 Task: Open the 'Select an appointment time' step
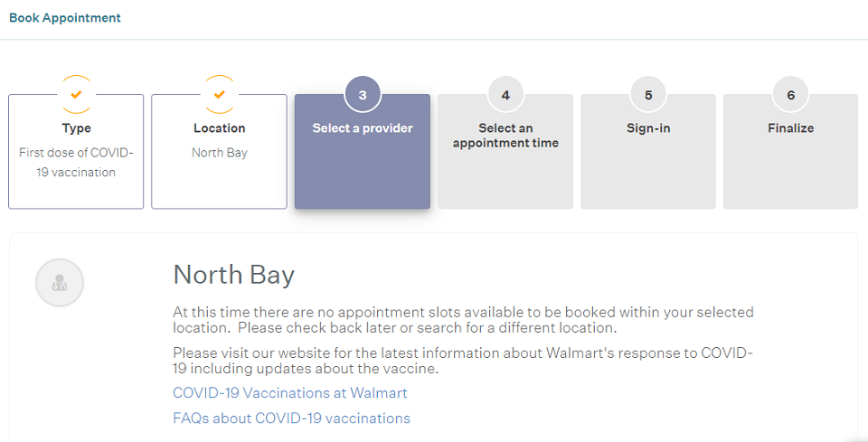pyautogui.click(x=505, y=152)
